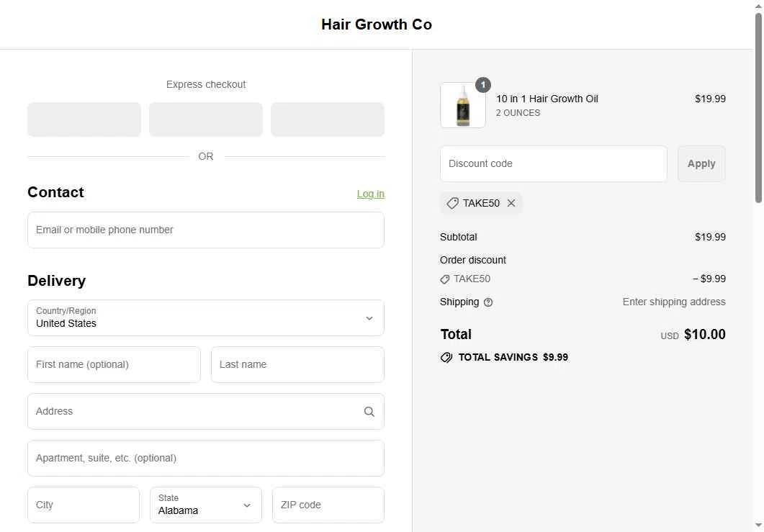Screen dimensions: 764x532
Task: Click the 'Delivery' section heading
Action: (56, 281)
